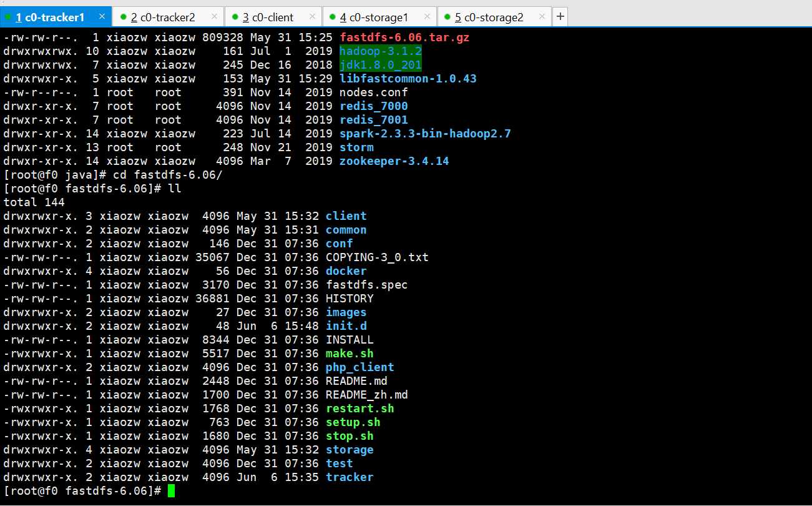Select the active c0-tracker1 tab
The image size is (812, 506).
click(56, 17)
